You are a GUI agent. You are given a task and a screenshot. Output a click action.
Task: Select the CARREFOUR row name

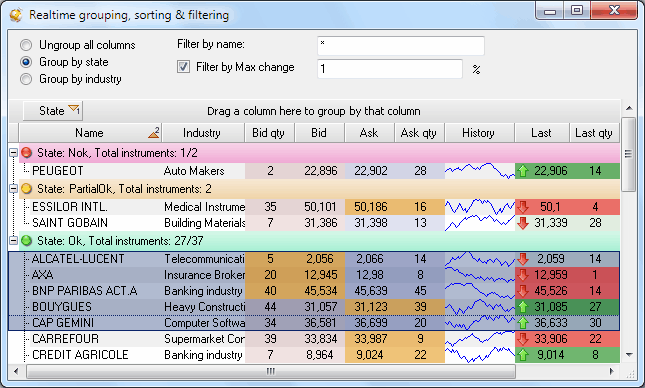(x=65, y=339)
